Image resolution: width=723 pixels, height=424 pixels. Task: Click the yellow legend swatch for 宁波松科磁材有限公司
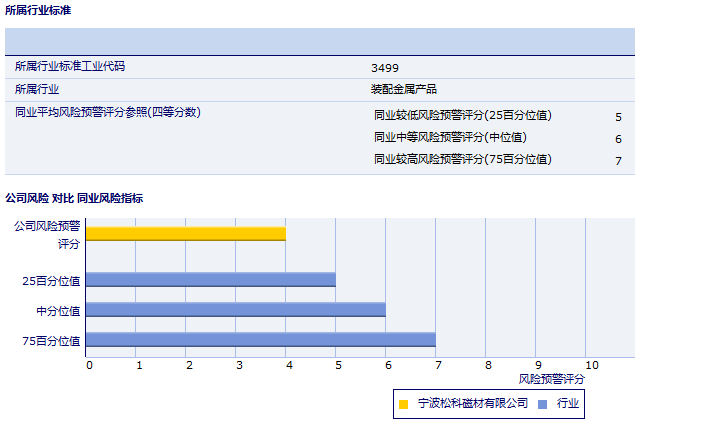(404, 404)
